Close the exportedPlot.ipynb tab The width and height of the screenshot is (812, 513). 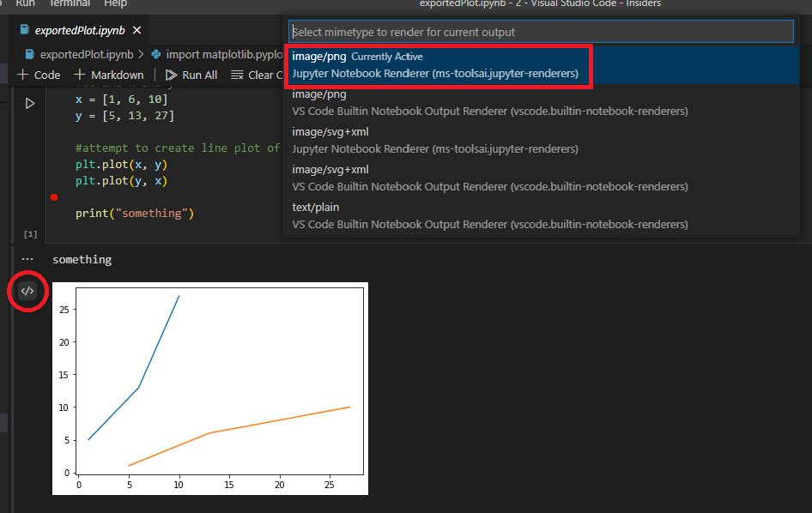pos(138,31)
